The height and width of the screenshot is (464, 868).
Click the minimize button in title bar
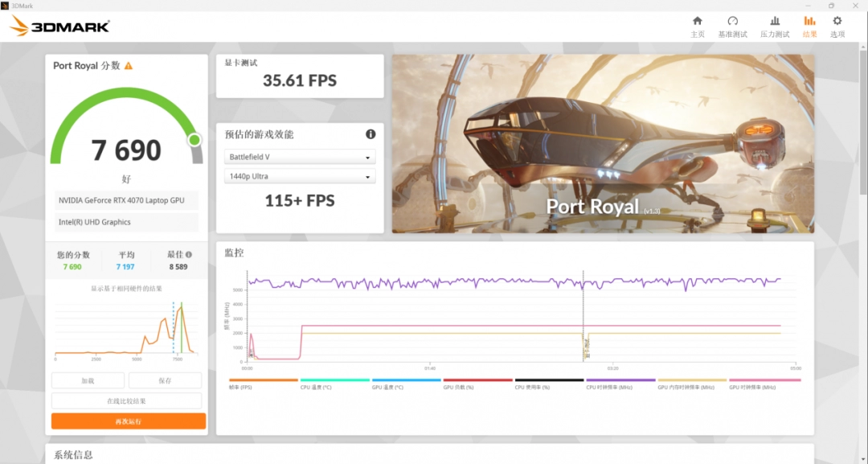click(x=809, y=5)
